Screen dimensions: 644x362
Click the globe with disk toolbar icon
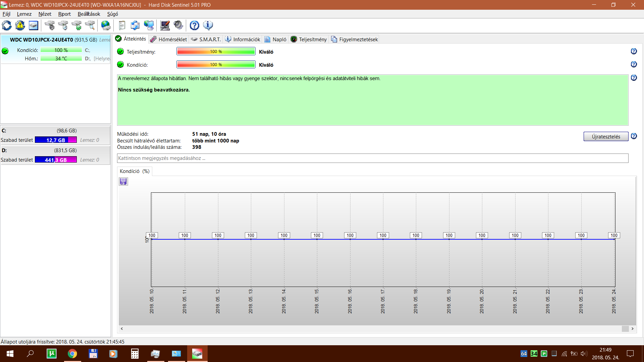(106, 25)
